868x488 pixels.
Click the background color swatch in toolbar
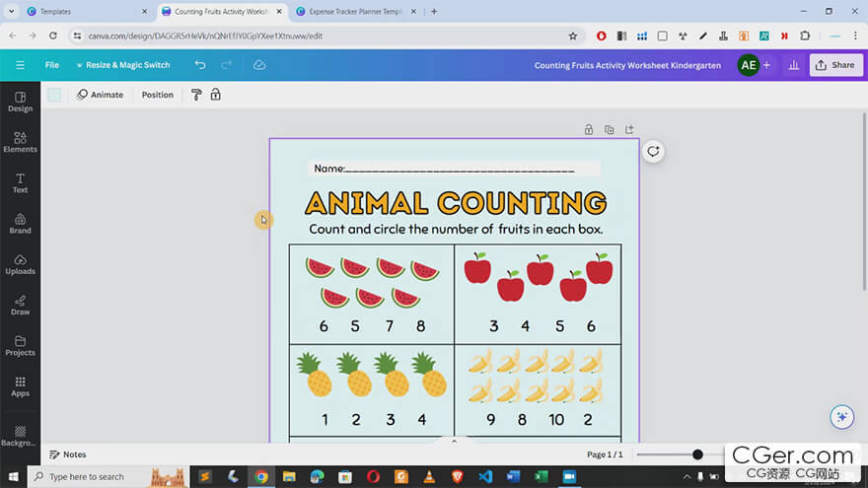[54, 95]
